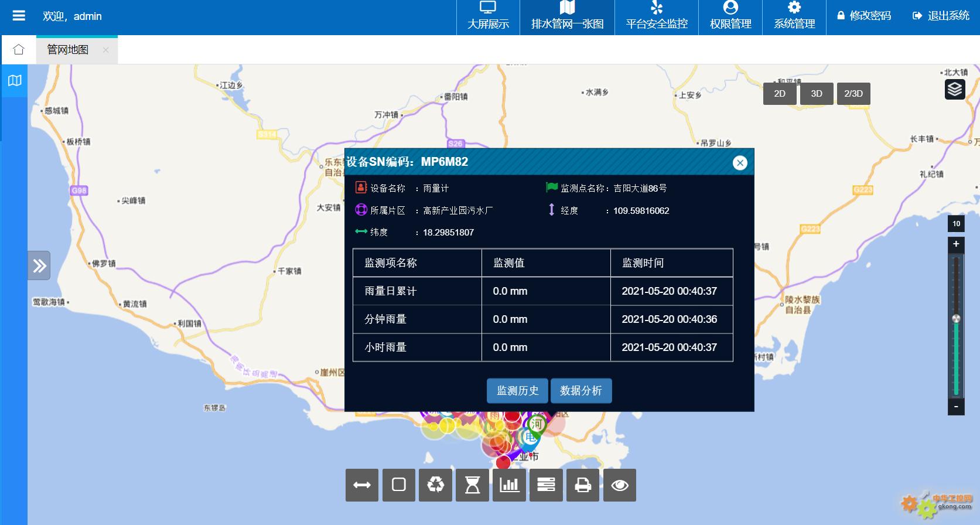Click longitude value 109.59816062
The height and width of the screenshot is (525, 980).
tap(641, 211)
